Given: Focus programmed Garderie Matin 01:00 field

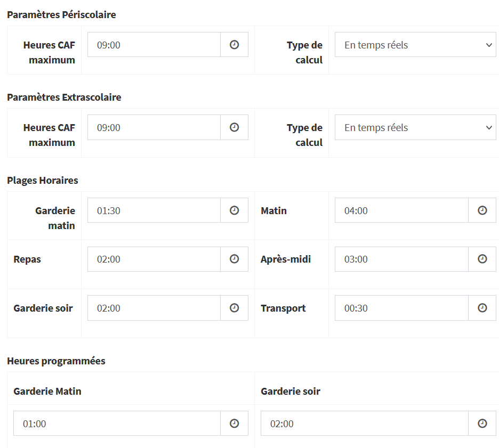Looking at the screenshot, I should pyautogui.click(x=117, y=423).
